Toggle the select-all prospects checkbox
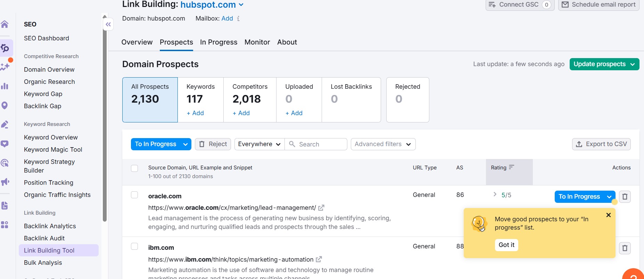 134,168
